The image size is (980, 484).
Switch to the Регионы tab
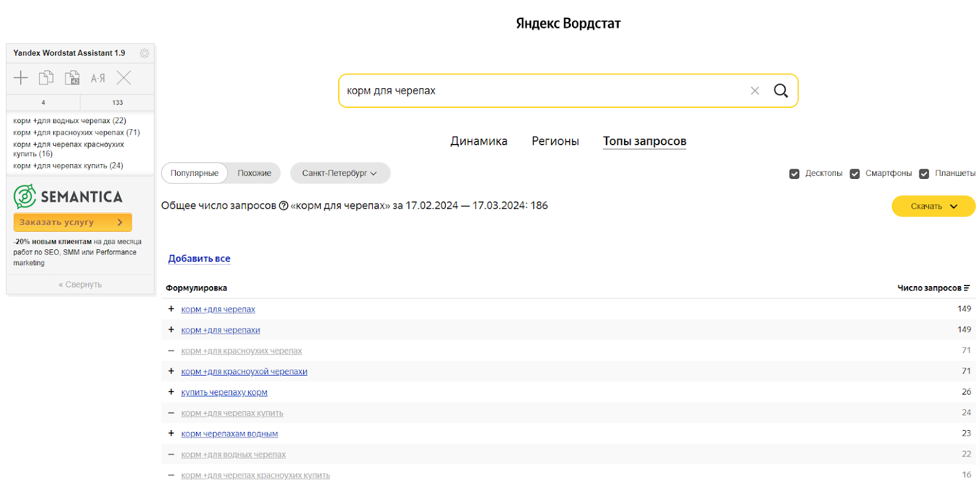556,141
